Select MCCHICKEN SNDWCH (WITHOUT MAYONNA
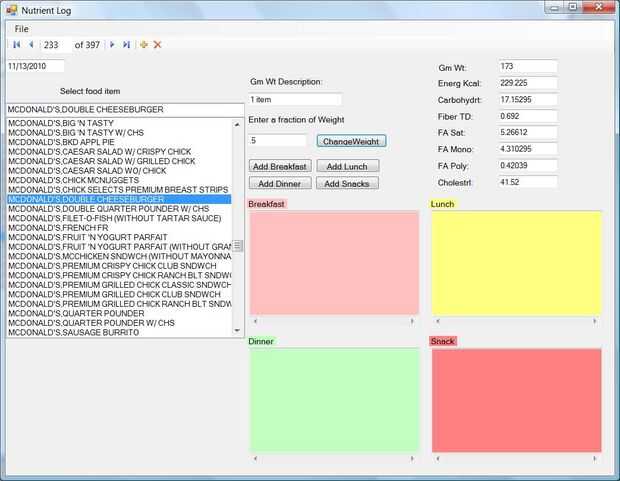 tap(119, 256)
